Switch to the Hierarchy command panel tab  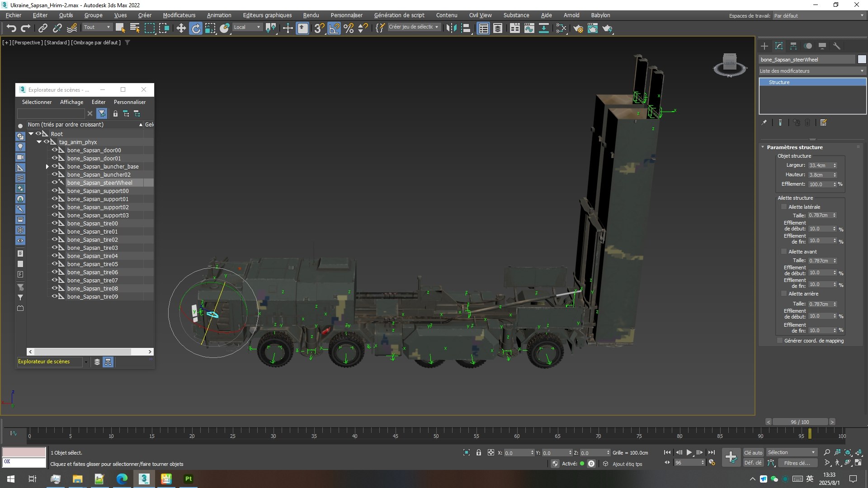(793, 46)
